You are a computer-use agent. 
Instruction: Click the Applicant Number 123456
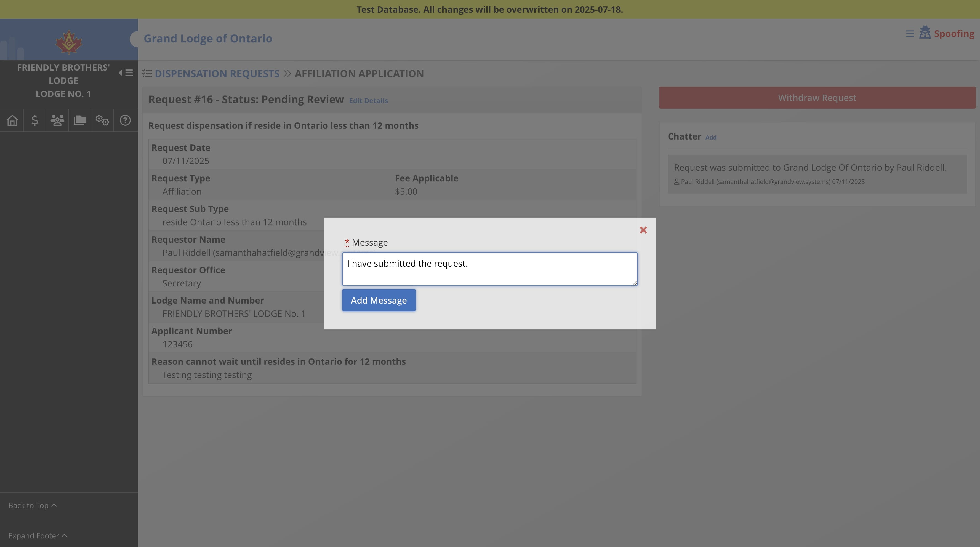pos(177,344)
